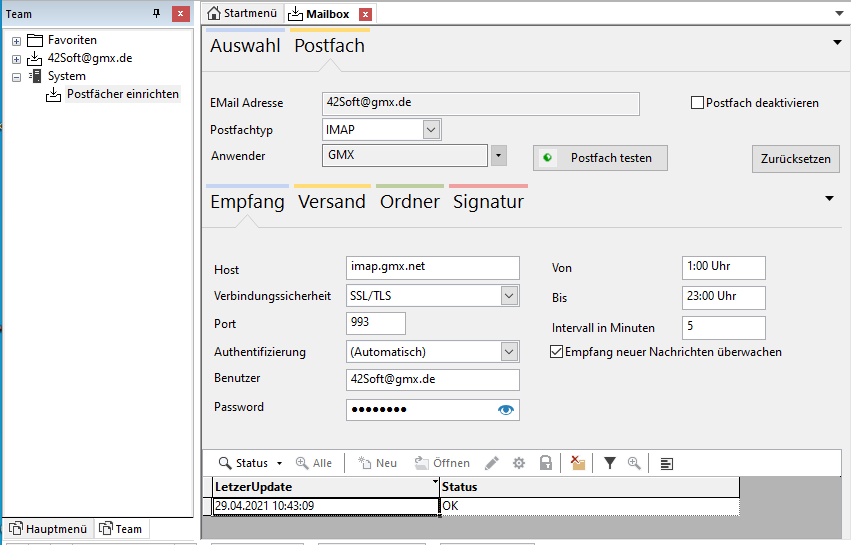Switch to the Startmenü tab
851x545 pixels.
(243, 14)
